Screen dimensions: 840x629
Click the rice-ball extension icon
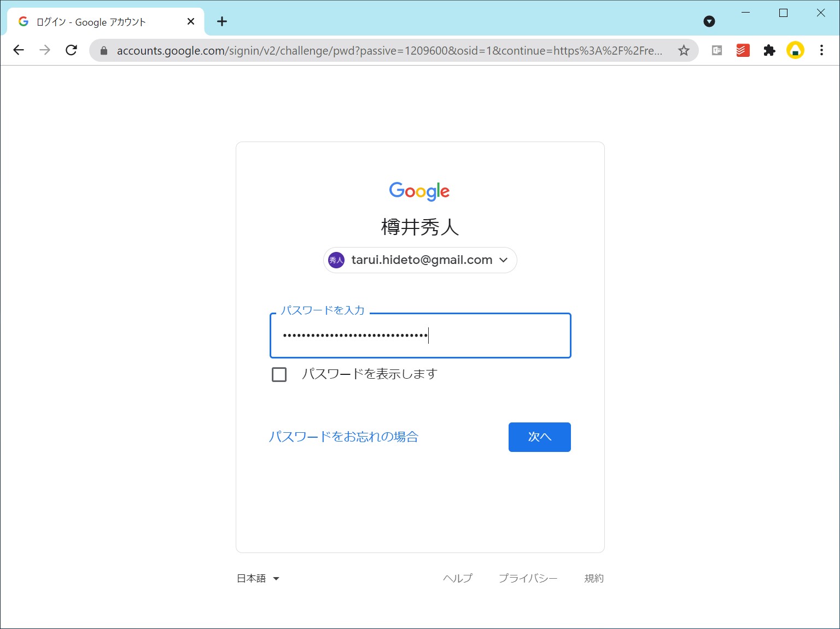point(795,50)
